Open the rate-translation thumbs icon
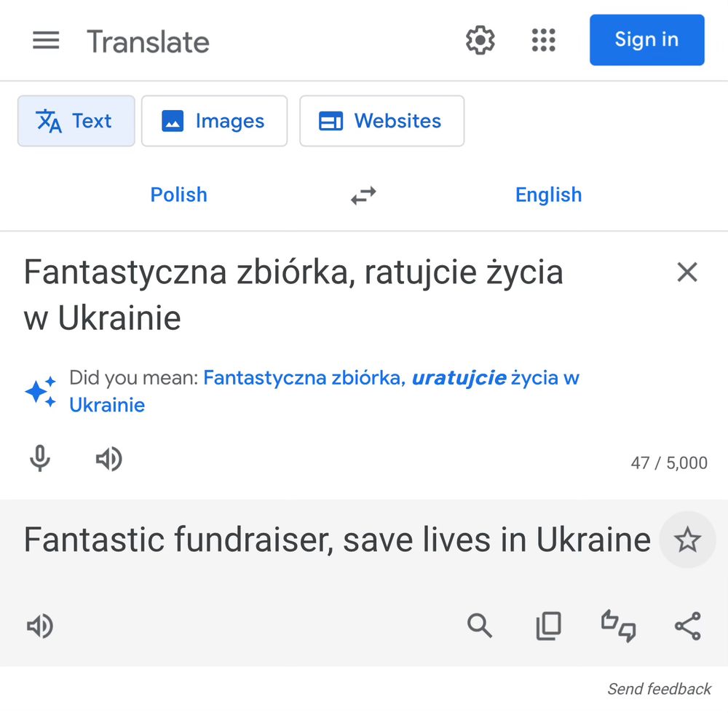This screenshot has height=713, width=728. [x=618, y=626]
